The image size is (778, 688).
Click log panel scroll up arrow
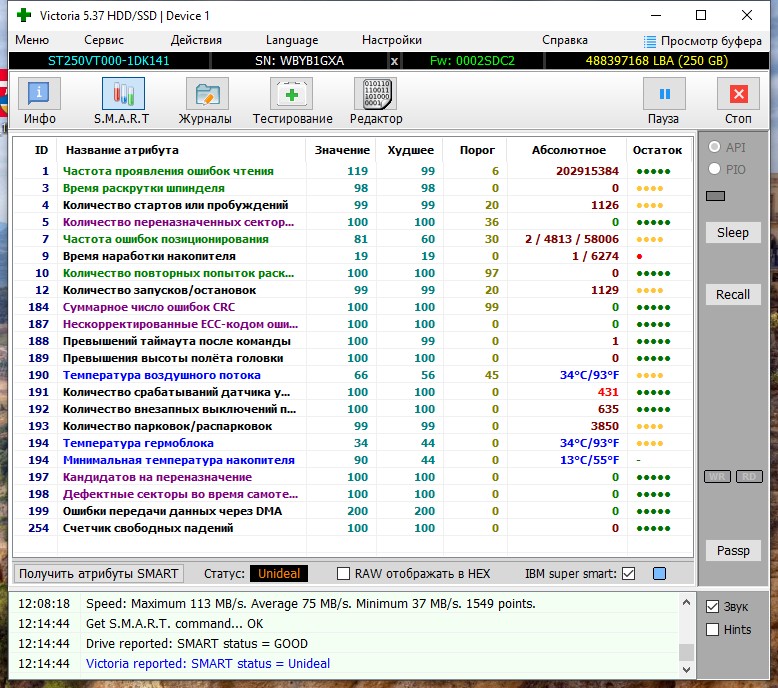[x=686, y=602]
